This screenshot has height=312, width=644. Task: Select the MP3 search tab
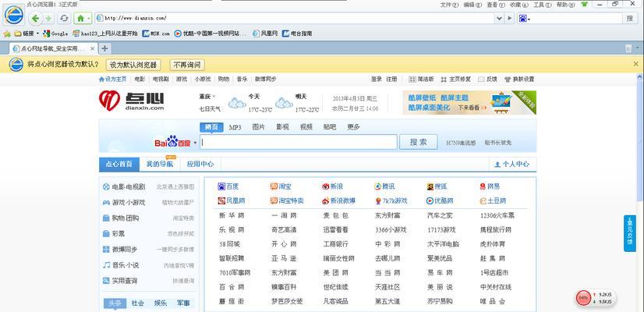(x=235, y=127)
